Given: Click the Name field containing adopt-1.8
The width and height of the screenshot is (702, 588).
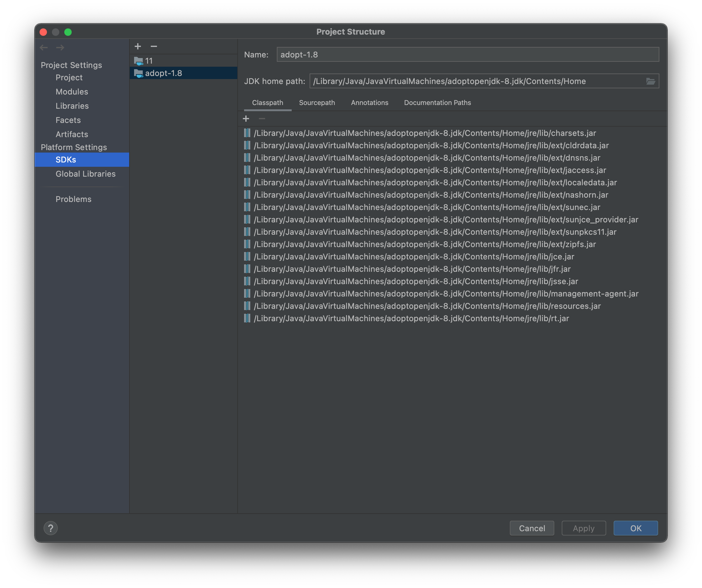Looking at the screenshot, I should [x=467, y=54].
